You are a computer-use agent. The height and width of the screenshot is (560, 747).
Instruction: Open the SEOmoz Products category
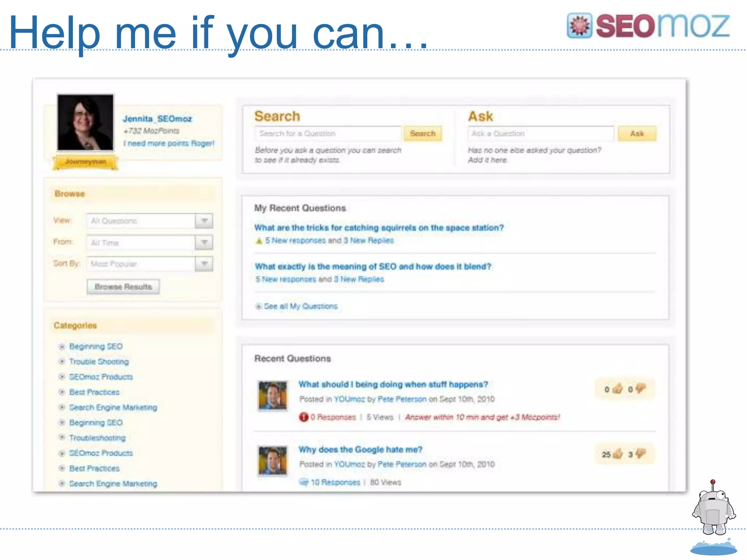click(101, 377)
